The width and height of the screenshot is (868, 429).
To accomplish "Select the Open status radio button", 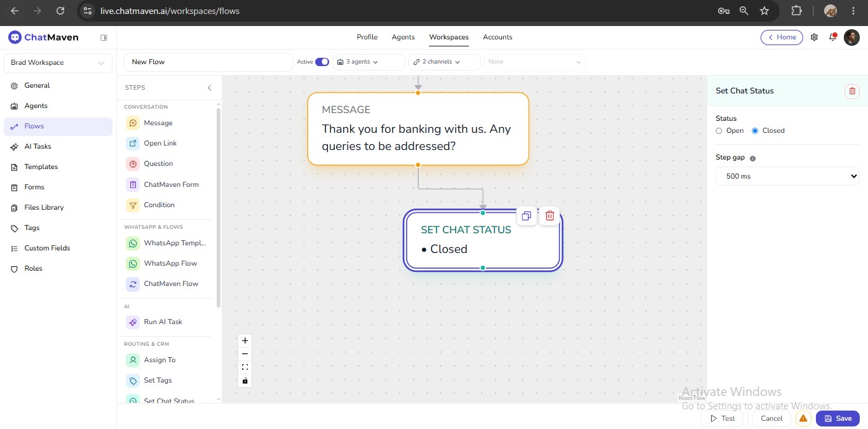I will pos(719,131).
